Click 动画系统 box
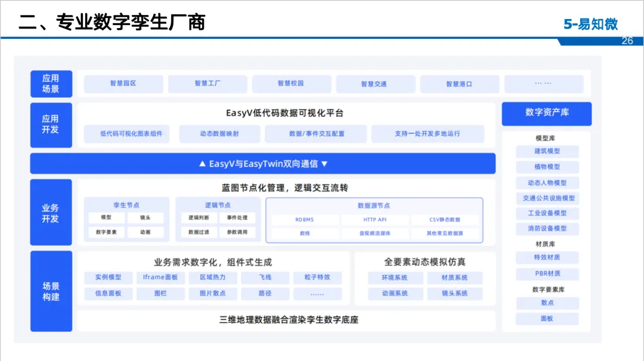 (x=395, y=294)
